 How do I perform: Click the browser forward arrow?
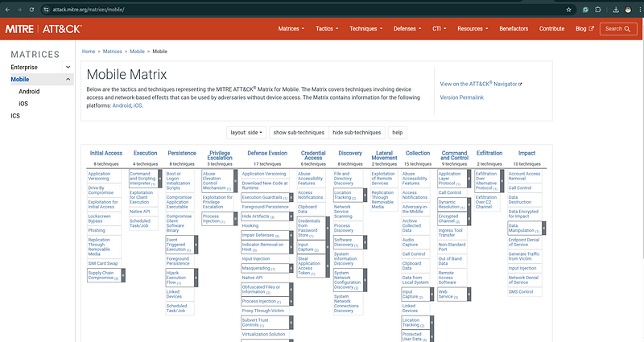(19, 10)
